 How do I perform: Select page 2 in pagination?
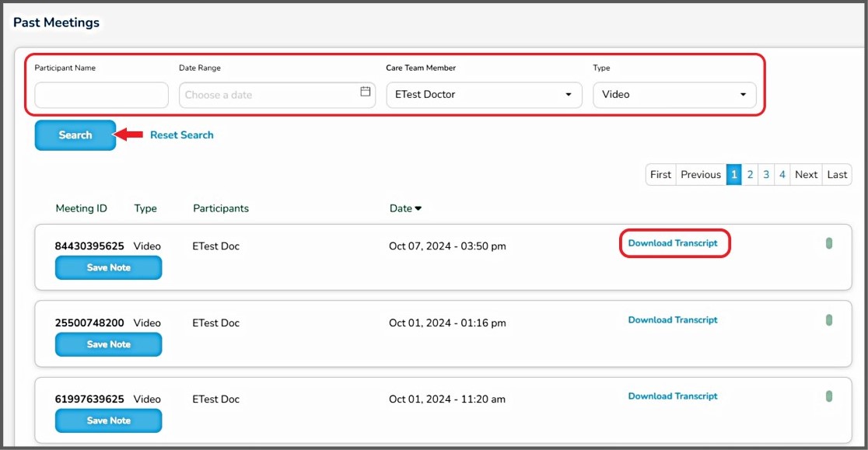[750, 175]
